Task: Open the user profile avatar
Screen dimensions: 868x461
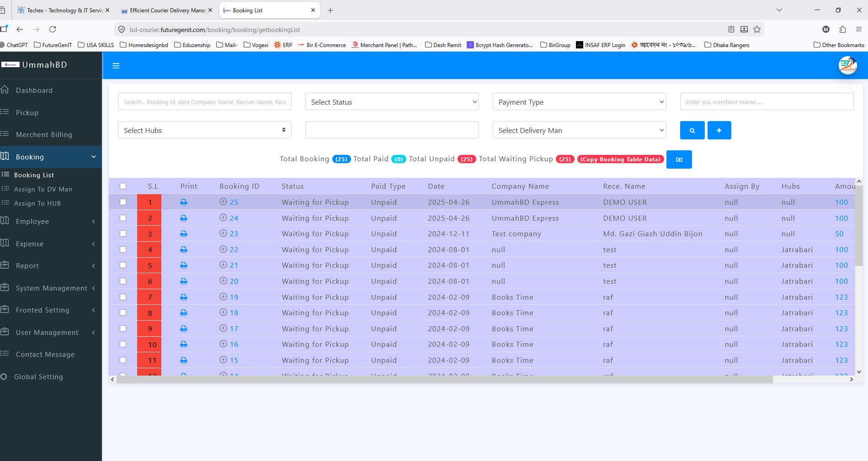Action: click(x=847, y=65)
